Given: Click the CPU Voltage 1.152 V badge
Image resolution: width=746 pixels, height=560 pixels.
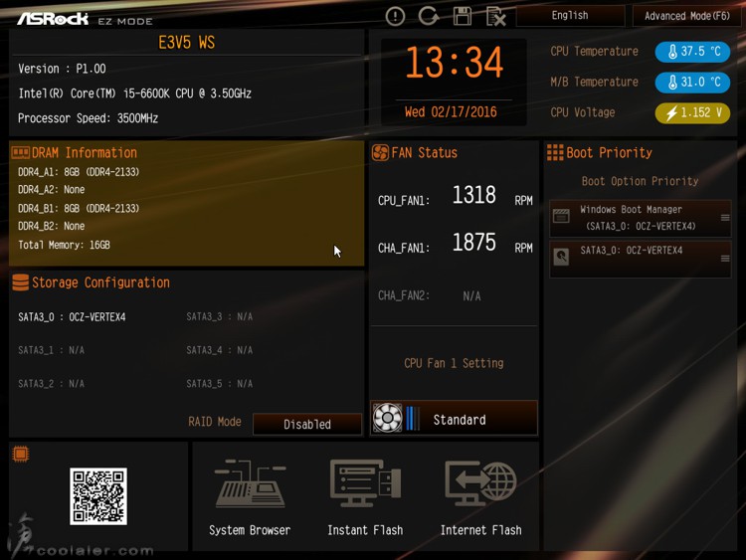Looking at the screenshot, I should (692, 112).
